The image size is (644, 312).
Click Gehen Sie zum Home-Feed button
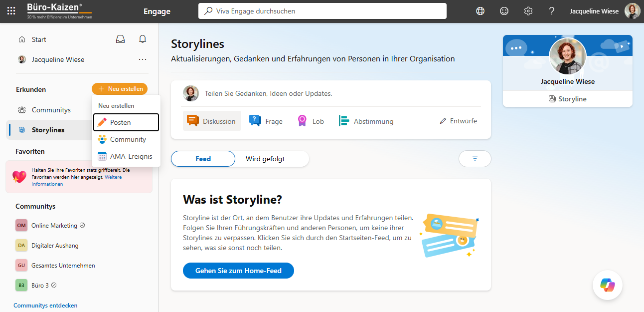pyautogui.click(x=238, y=271)
